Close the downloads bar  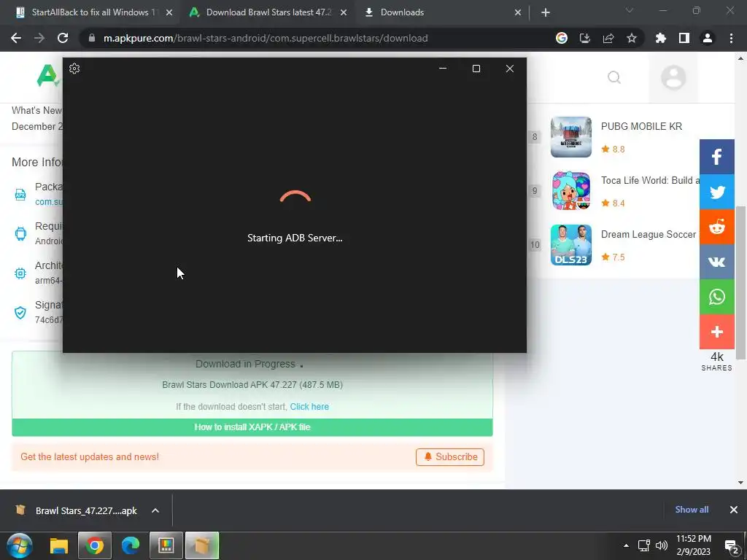pos(734,510)
